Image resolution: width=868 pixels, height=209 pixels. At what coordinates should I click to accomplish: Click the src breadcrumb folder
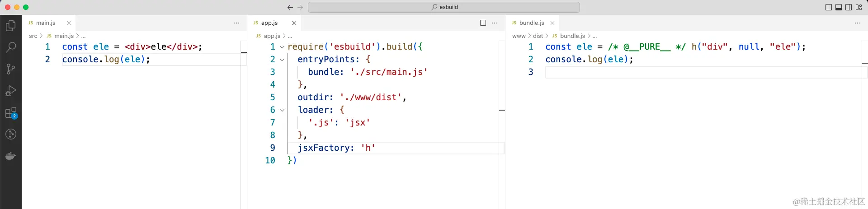tap(33, 36)
